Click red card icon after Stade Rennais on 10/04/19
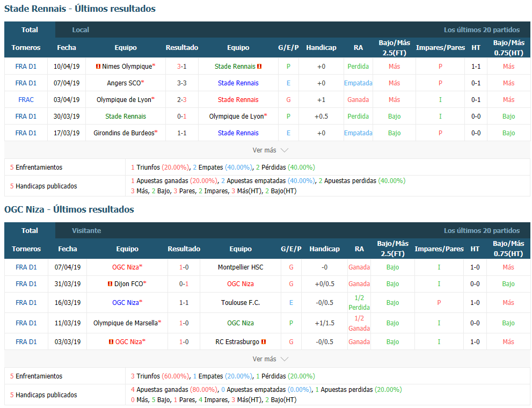This screenshot has height=408, width=532. (x=259, y=67)
